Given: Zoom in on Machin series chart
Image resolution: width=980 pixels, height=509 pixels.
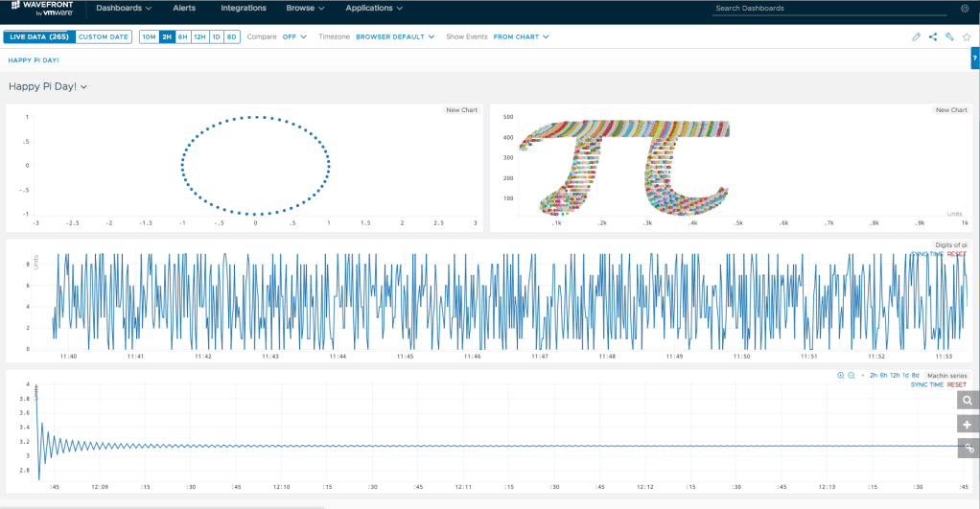Looking at the screenshot, I should [x=841, y=376].
